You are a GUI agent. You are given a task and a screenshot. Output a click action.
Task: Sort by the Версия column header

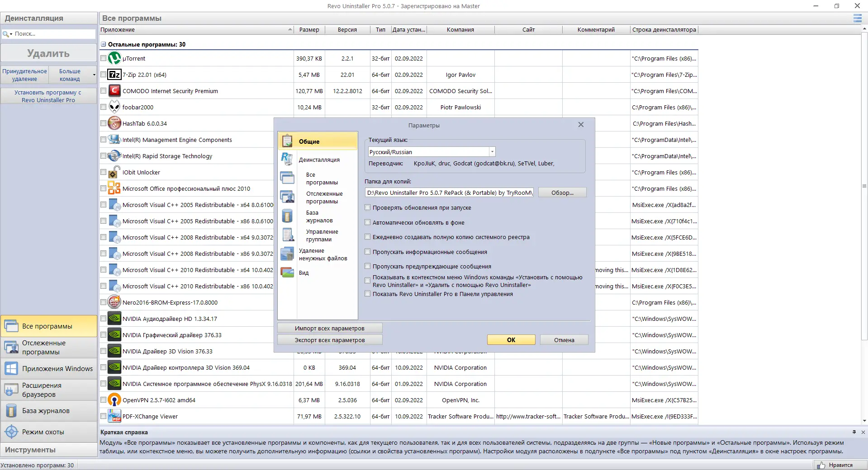[x=347, y=30]
